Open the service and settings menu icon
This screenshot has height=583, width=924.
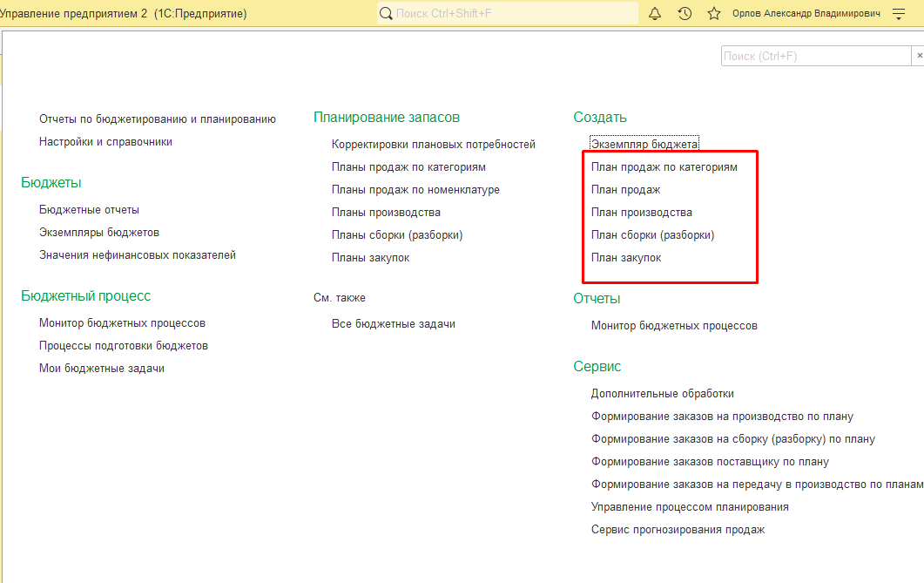[899, 14]
